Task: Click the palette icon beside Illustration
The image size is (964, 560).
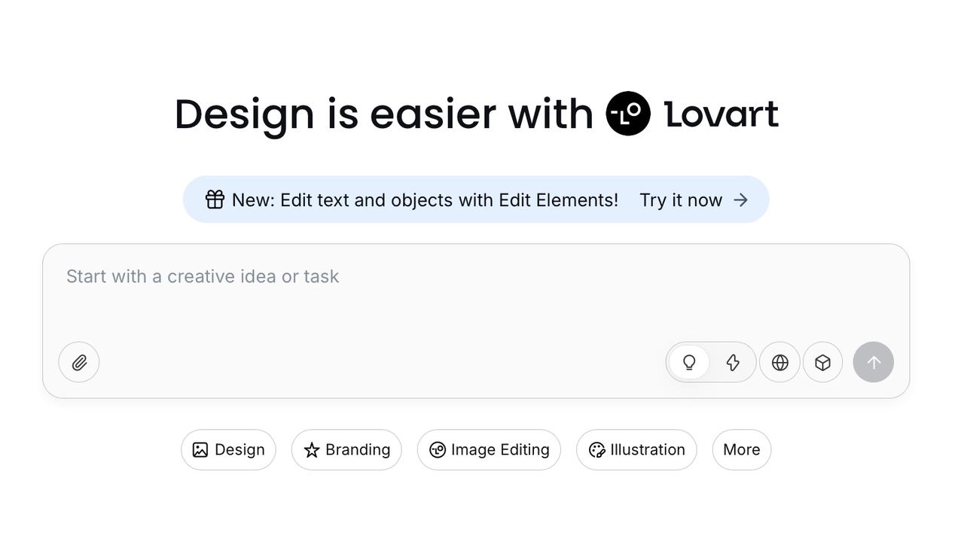Action: click(596, 450)
